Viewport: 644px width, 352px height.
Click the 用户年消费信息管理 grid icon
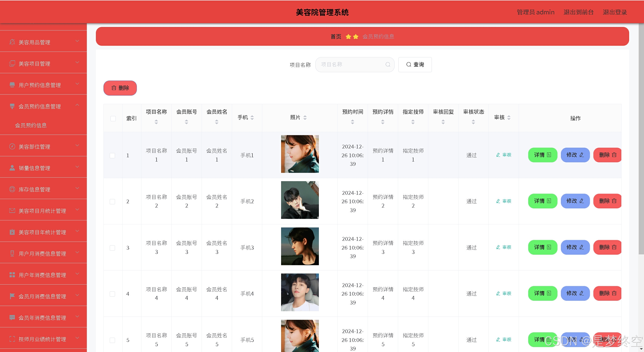[12, 275]
